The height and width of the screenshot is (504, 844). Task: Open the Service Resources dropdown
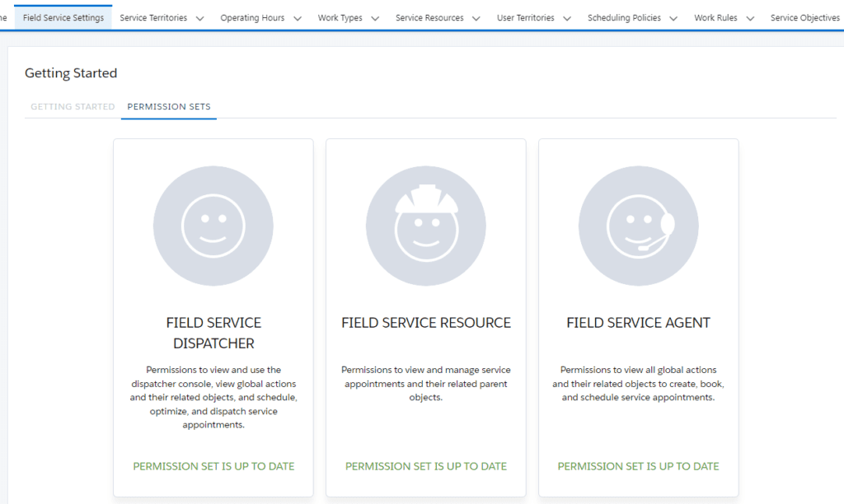click(475, 17)
